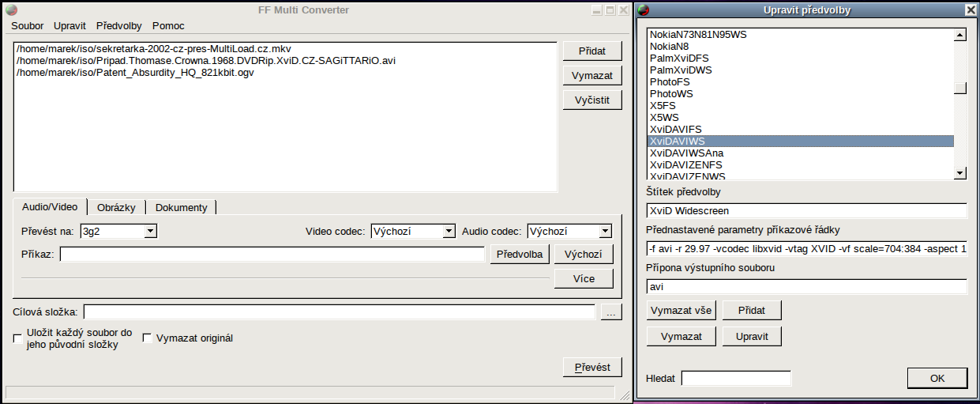The width and height of the screenshot is (980, 404).
Task: Maximize the FF Multi Converter window
Action: pos(610,10)
